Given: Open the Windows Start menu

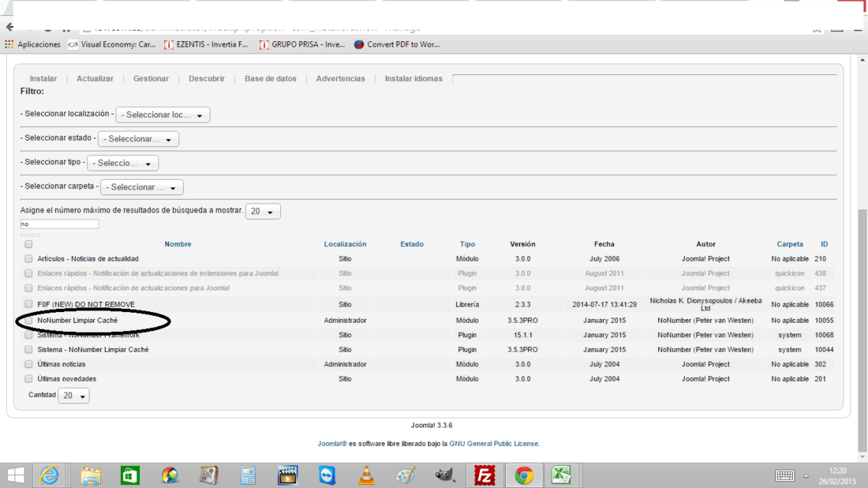Looking at the screenshot, I should (16, 475).
